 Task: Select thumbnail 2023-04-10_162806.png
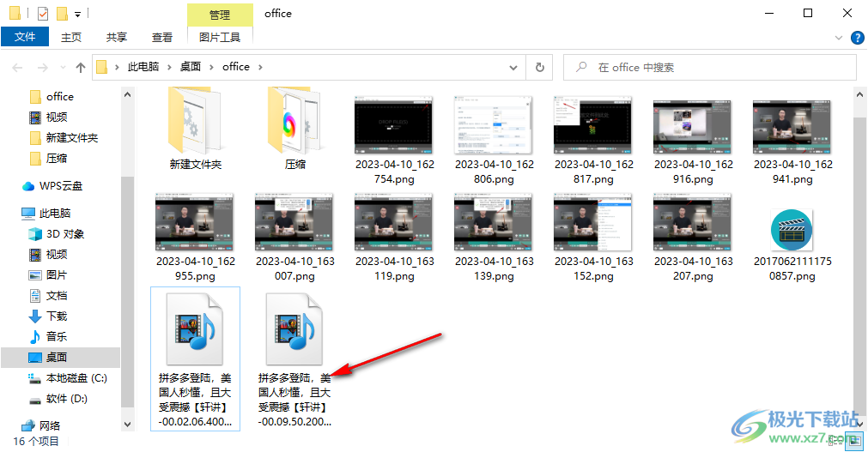494,124
